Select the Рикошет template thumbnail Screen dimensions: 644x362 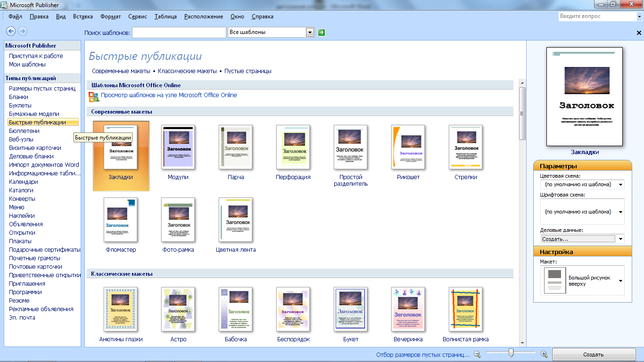408,147
